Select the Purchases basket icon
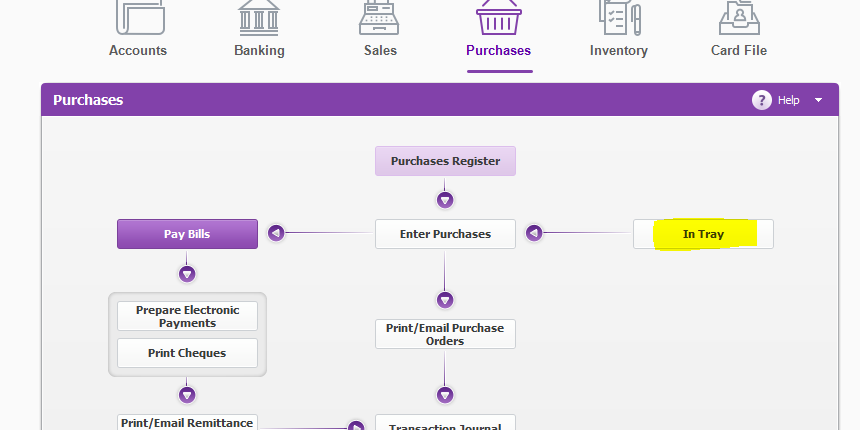Screen dimensions: 860x430 tap(499, 17)
